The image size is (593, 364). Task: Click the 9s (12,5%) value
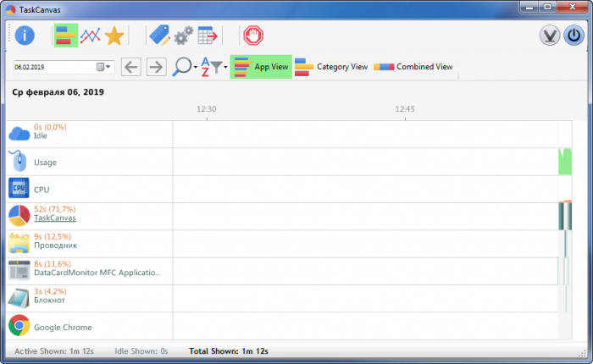[53, 237]
